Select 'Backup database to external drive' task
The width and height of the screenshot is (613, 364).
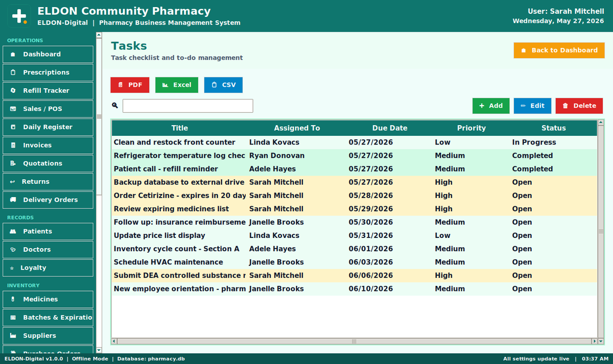click(355, 182)
